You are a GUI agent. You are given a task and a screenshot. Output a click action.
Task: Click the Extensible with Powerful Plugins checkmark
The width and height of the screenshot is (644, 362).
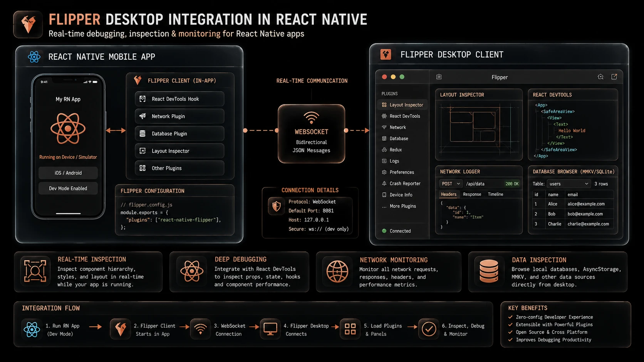pyautogui.click(x=510, y=324)
